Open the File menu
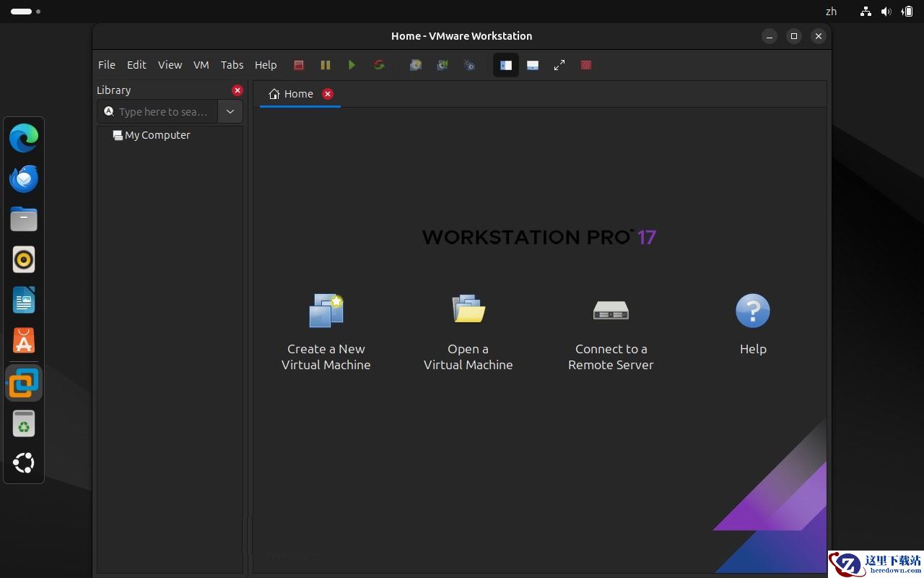This screenshot has width=924, height=578. (x=107, y=65)
